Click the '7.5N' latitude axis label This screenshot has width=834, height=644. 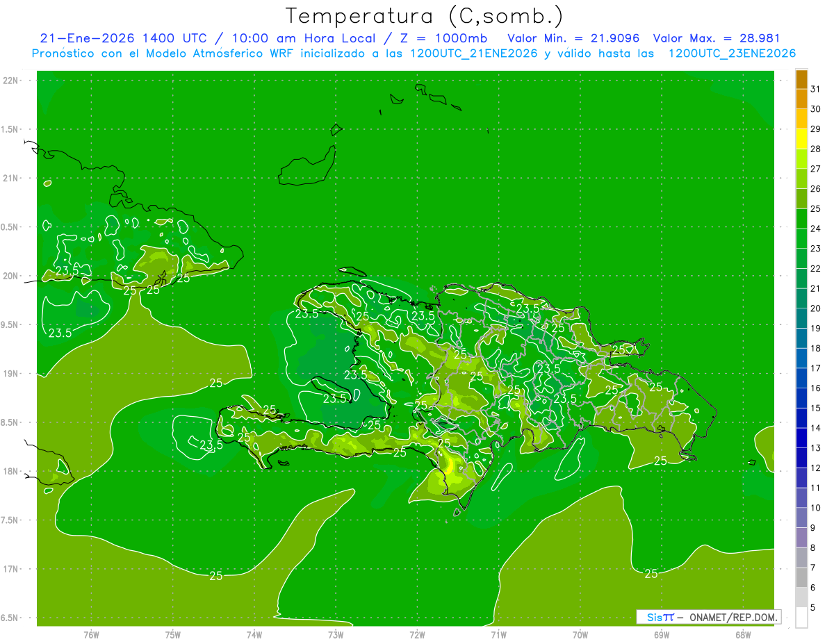coord(10,520)
